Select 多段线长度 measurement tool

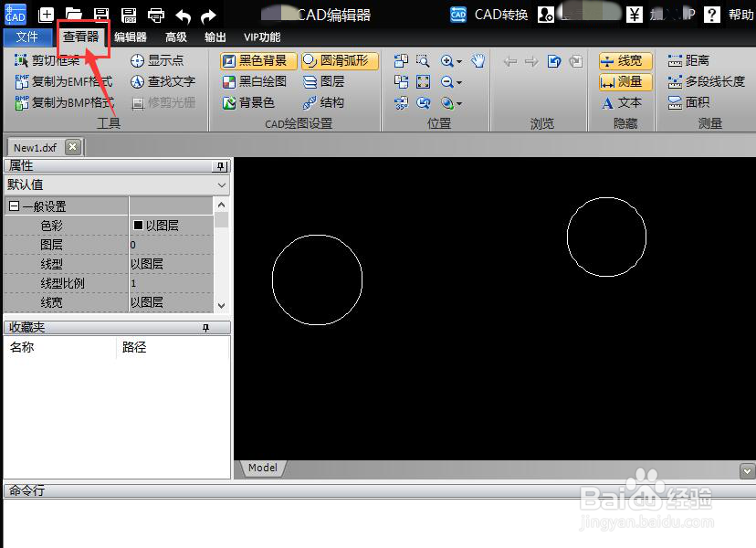tap(707, 81)
